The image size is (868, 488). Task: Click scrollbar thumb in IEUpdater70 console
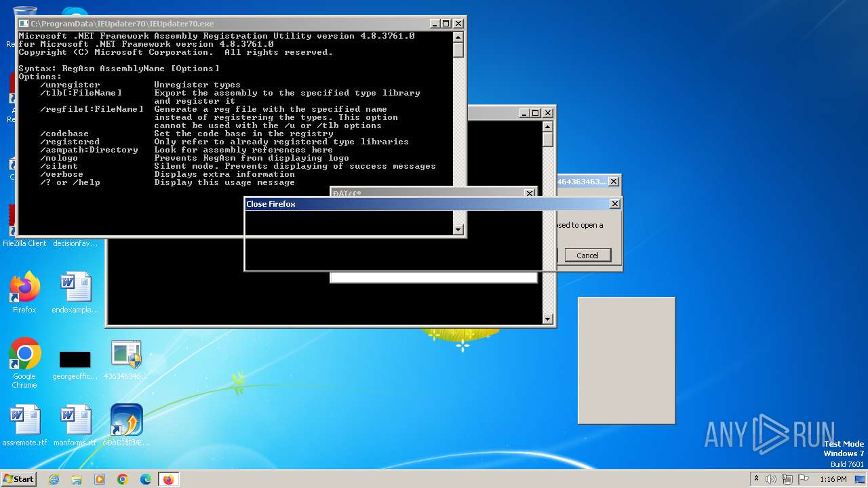pyautogui.click(x=458, y=50)
